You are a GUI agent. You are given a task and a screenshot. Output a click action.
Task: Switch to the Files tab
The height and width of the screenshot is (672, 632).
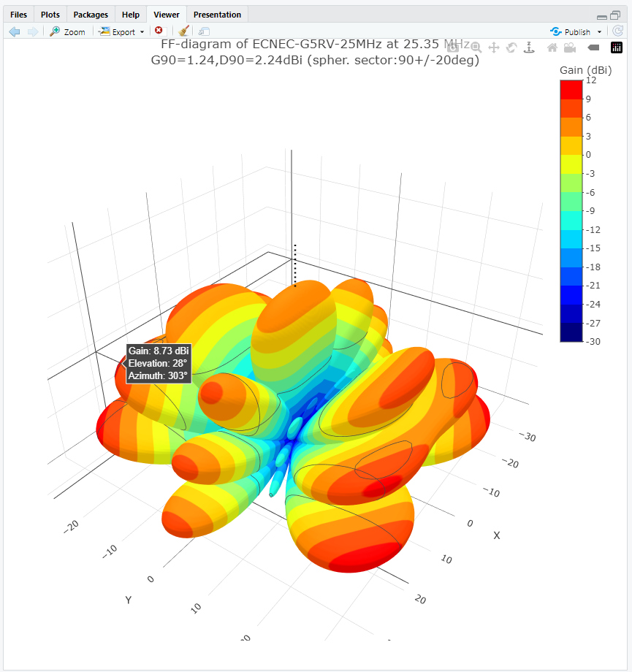click(18, 15)
